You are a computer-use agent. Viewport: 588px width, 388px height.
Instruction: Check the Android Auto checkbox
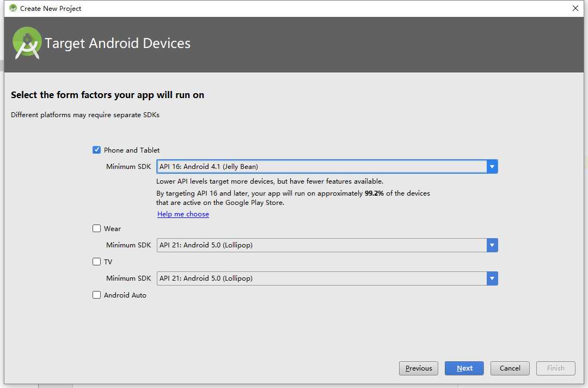point(97,295)
